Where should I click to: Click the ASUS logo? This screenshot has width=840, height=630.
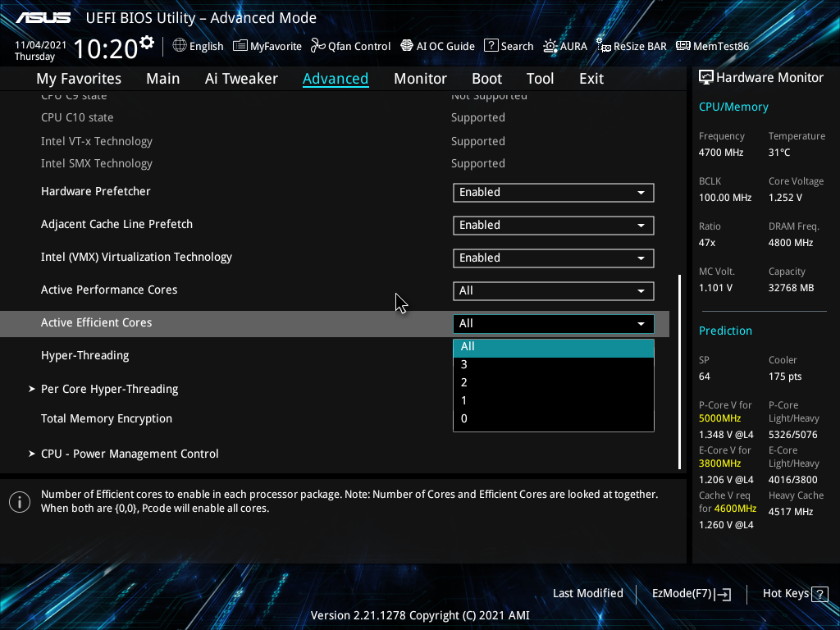pyautogui.click(x=43, y=18)
